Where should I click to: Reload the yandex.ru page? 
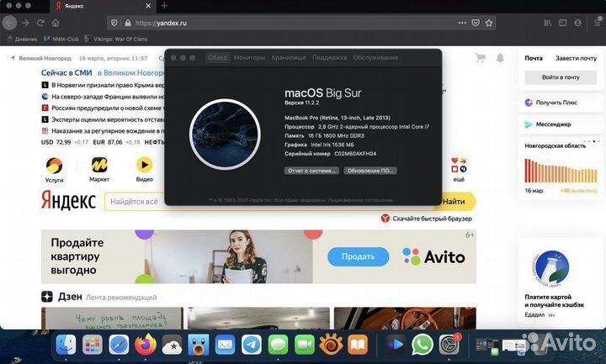(40, 24)
